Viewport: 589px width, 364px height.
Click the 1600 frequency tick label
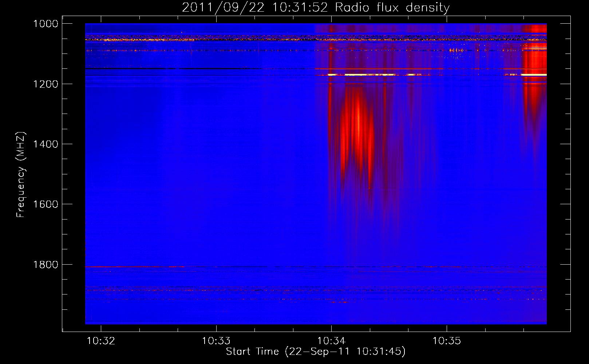point(46,204)
